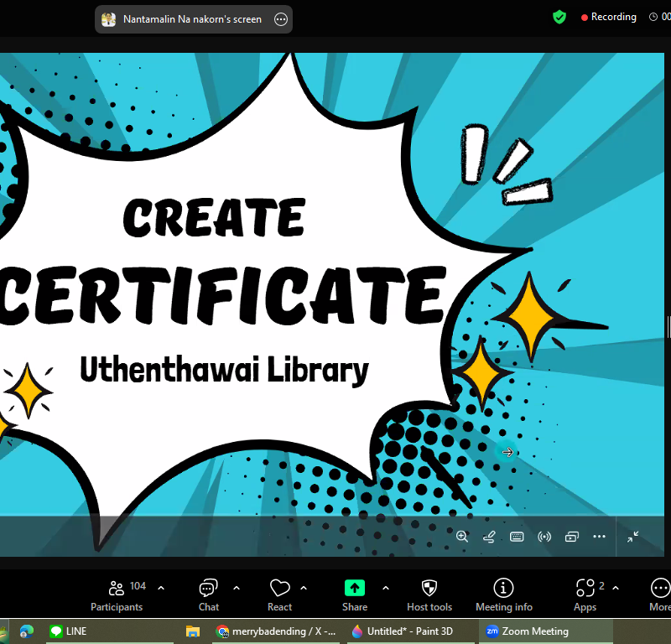Expand the React options caret
The height and width of the screenshot is (644, 671).
coord(304,588)
